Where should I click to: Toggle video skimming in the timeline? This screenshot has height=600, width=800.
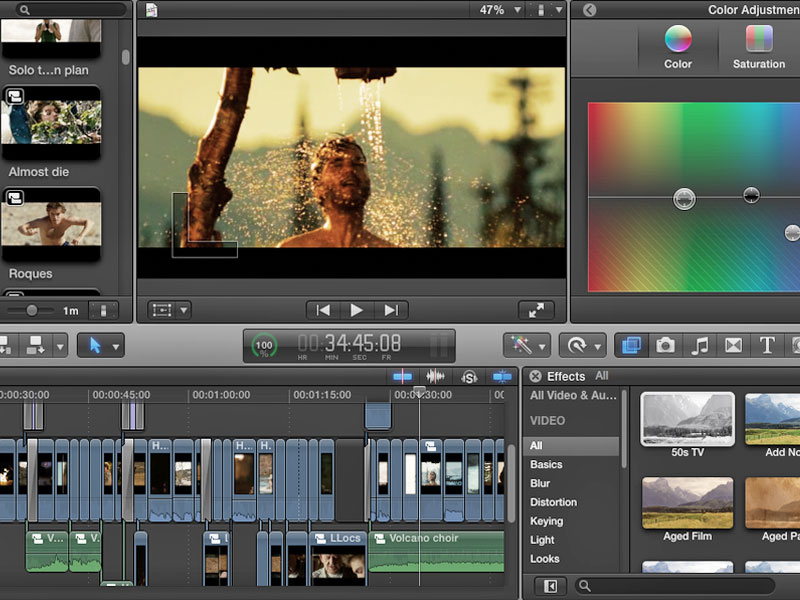[x=403, y=377]
